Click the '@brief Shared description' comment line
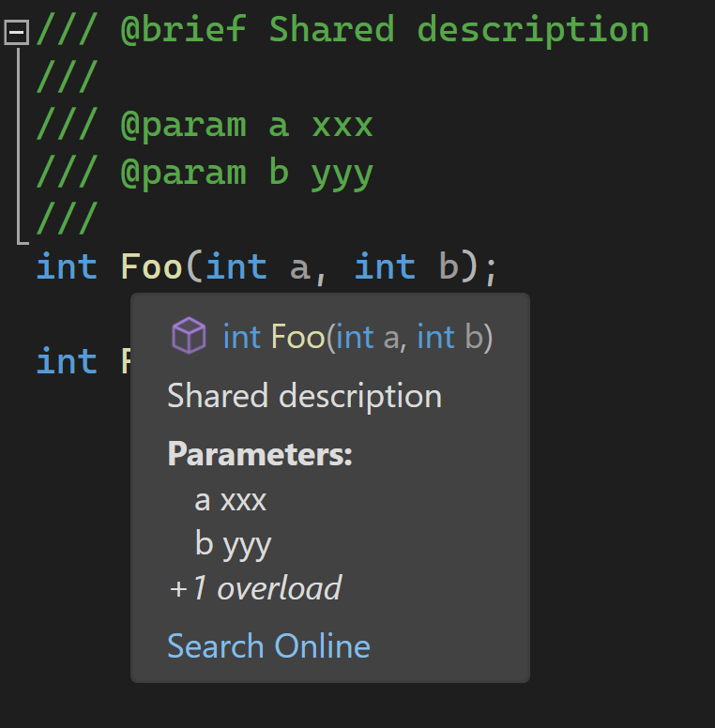The height and width of the screenshot is (728, 715). coord(342,29)
